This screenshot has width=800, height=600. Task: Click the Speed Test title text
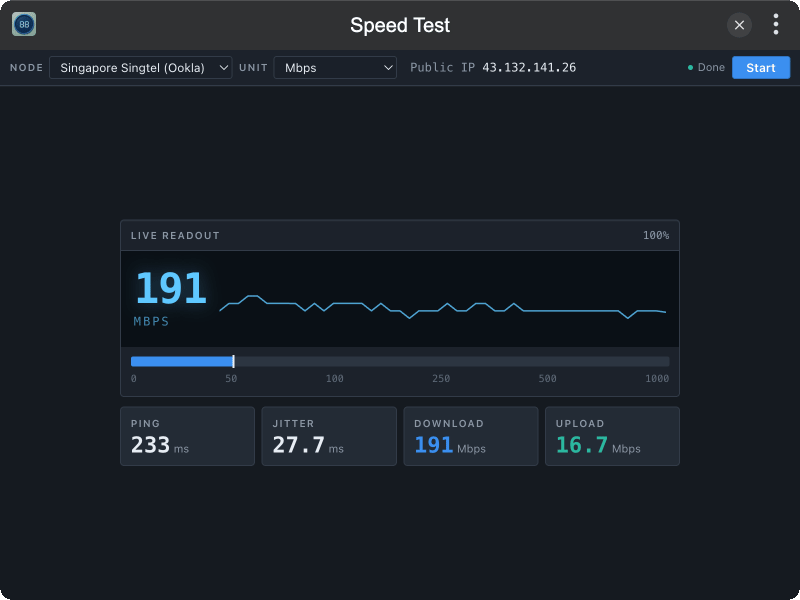coord(400,25)
